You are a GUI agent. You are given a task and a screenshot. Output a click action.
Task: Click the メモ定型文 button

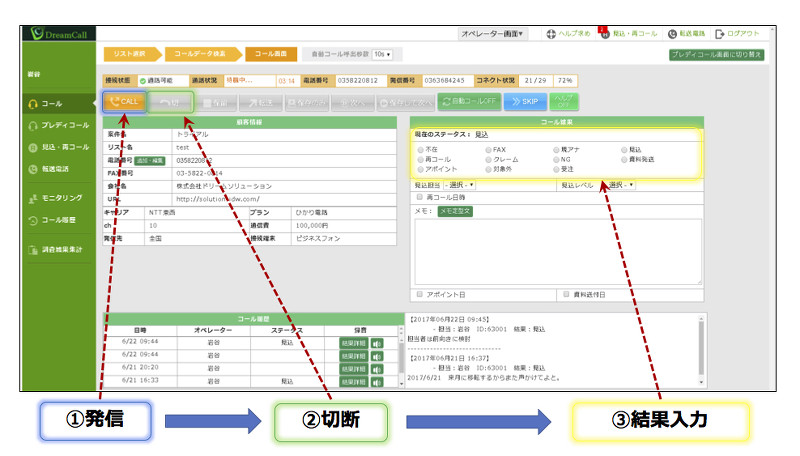pos(455,211)
